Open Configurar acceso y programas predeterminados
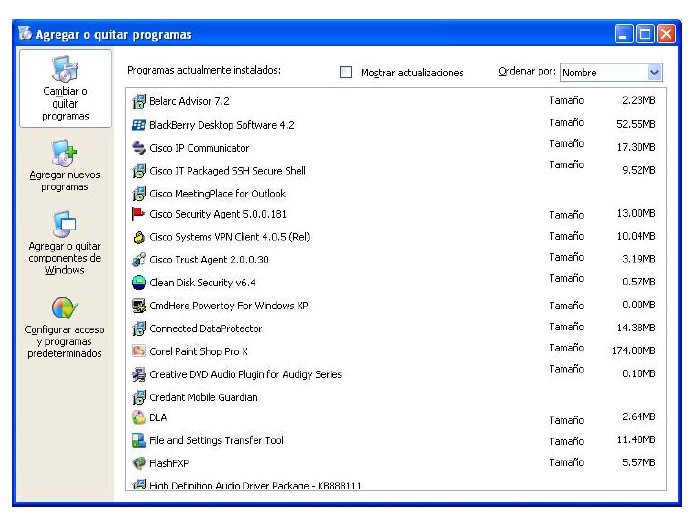The width and height of the screenshot is (693, 517). tap(65, 327)
